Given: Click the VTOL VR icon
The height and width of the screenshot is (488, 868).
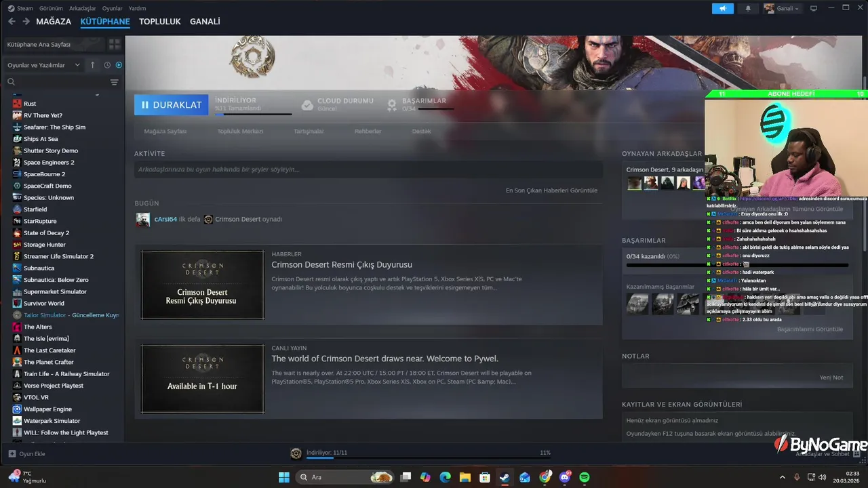Looking at the screenshot, I should [x=17, y=397].
